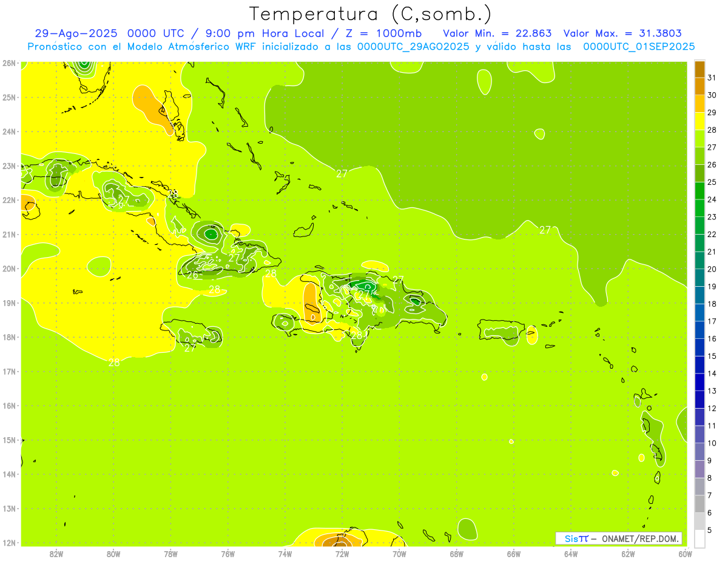Click the legend value "20"

tap(712, 269)
